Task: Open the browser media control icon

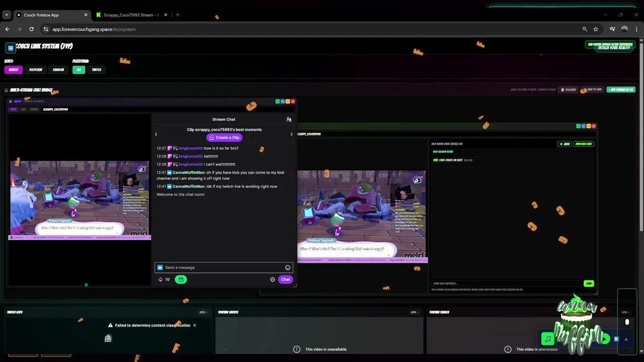Action: (612, 29)
